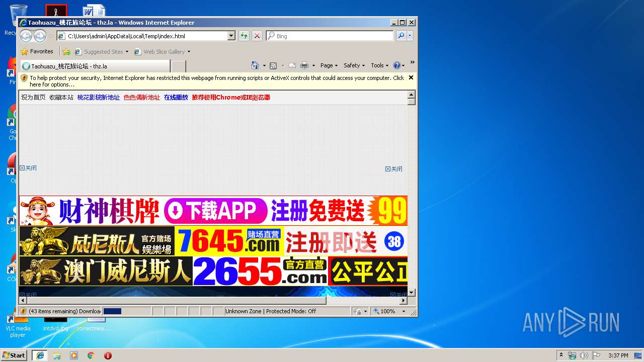Click the Home icon in command bar
This screenshot has width=644, height=362.
[255, 65]
